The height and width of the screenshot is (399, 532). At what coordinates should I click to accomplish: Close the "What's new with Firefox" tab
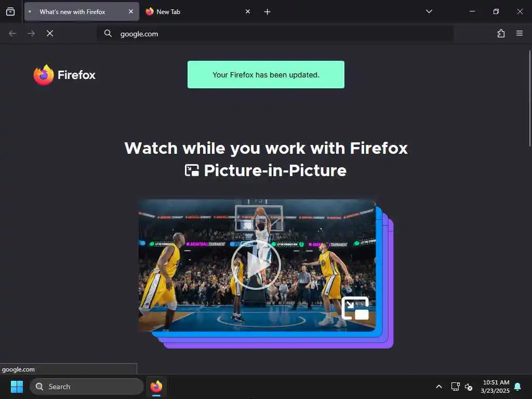click(130, 11)
